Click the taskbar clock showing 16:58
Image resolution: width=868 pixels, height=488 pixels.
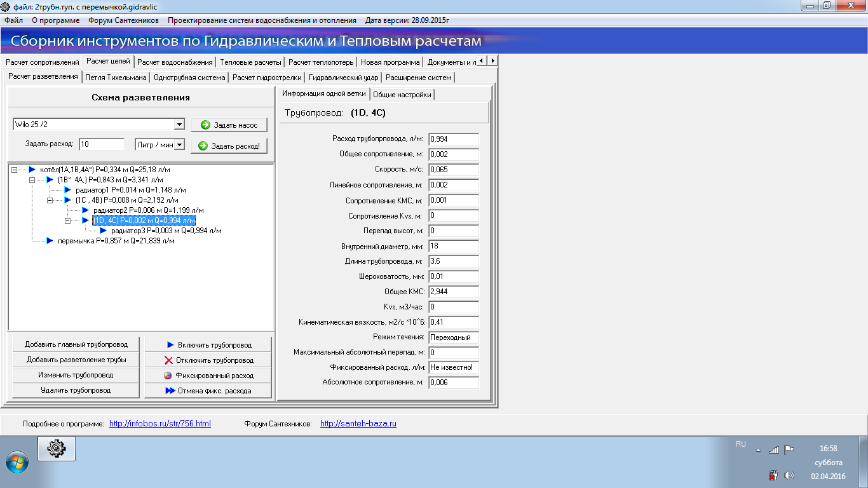pyautogui.click(x=829, y=448)
